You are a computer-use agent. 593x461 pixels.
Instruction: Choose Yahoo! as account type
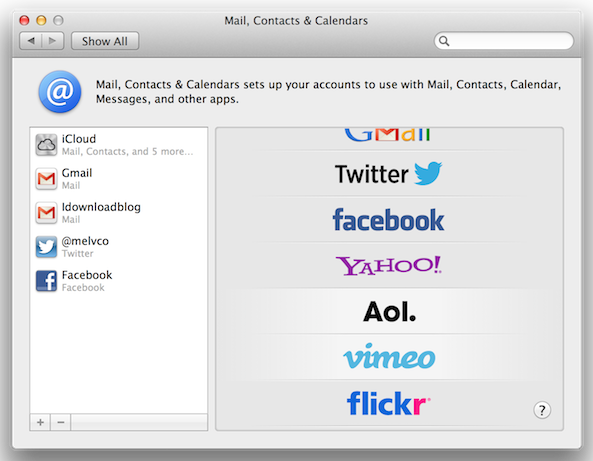[389, 265]
